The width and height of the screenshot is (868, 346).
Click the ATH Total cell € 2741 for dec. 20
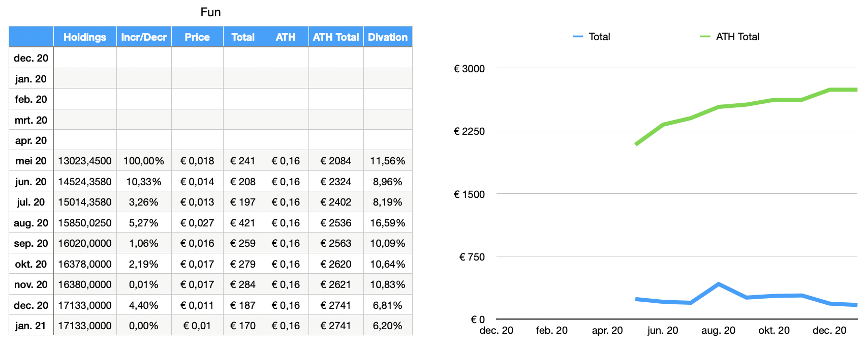tap(336, 305)
